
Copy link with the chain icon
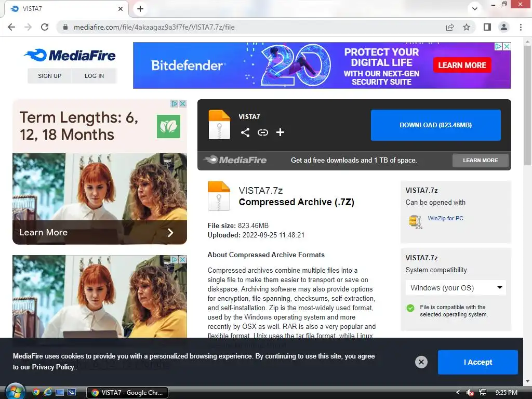click(262, 132)
